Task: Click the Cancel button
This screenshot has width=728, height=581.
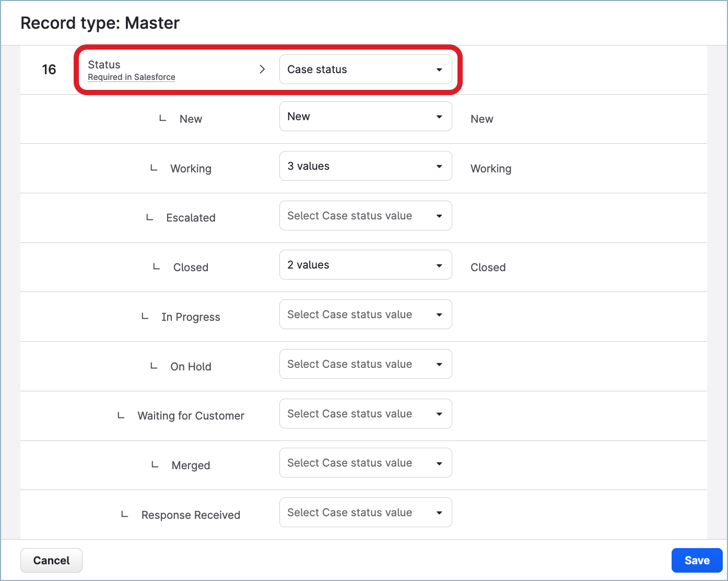Action: coord(51,560)
